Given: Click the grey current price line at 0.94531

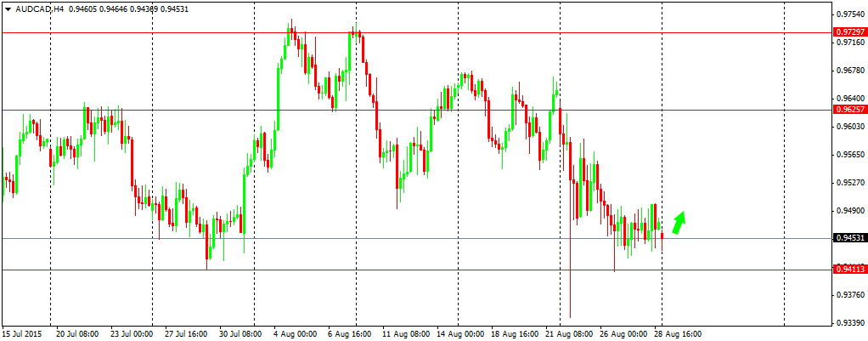Looking at the screenshot, I should point(416,238).
